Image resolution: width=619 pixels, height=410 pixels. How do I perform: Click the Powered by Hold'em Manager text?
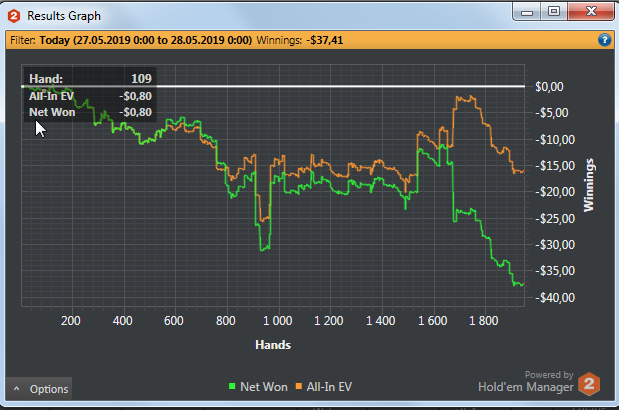526,381
